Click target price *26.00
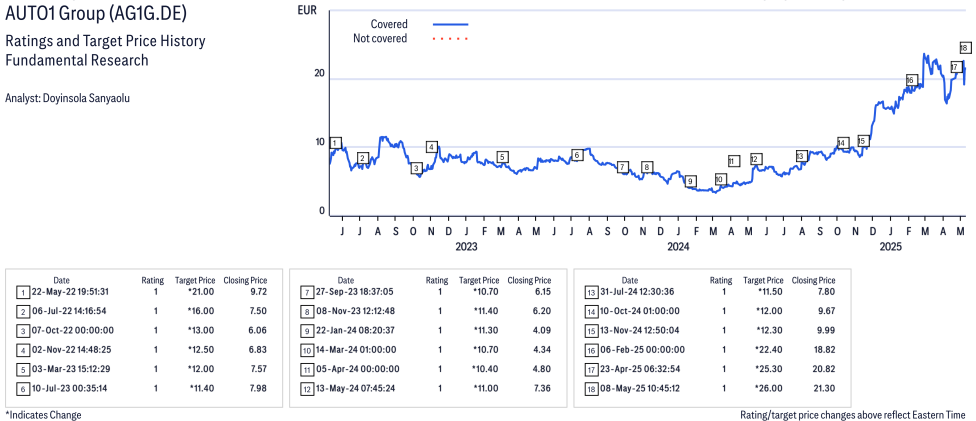The height and width of the screenshot is (421, 976). 770,388
